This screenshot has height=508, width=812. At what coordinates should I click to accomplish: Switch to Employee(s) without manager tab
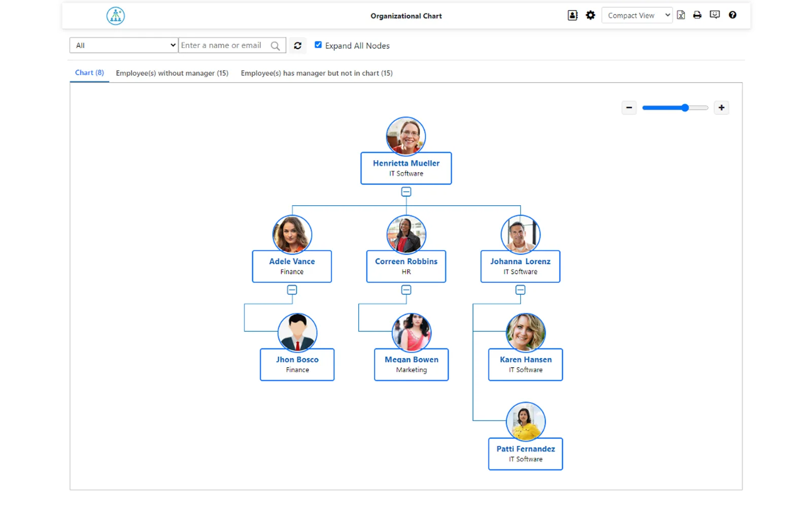[x=172, y=73]
